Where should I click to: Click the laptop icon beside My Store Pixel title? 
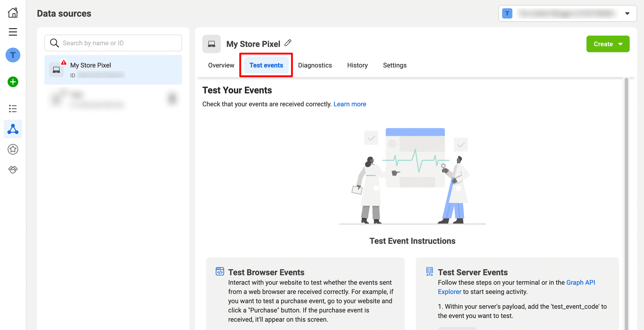click(x=212, y=44)
